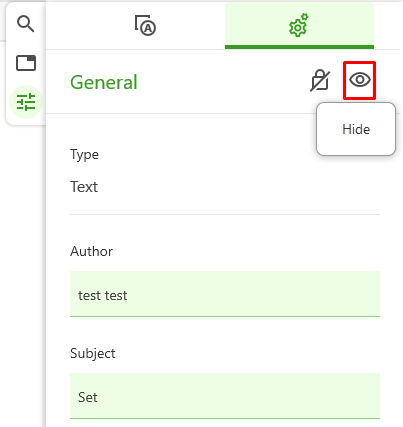The width and height of the screenshot is (403, 427).
Task: Click the circled A letter on the appearance tab
Action: click(x=148, y=28)
